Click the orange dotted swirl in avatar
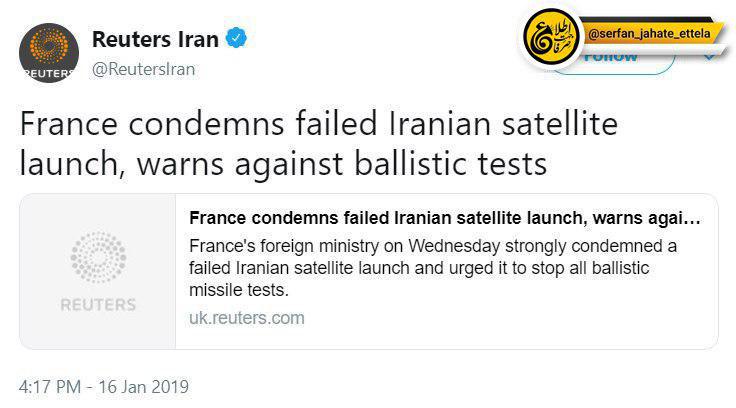736x408 pixels. click(x=49, y=46)
